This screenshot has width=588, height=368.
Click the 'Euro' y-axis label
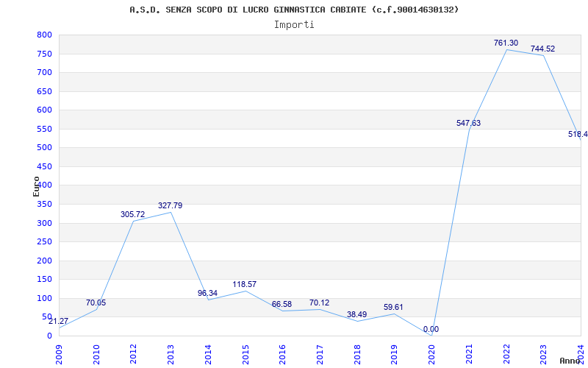click(36, 187)
